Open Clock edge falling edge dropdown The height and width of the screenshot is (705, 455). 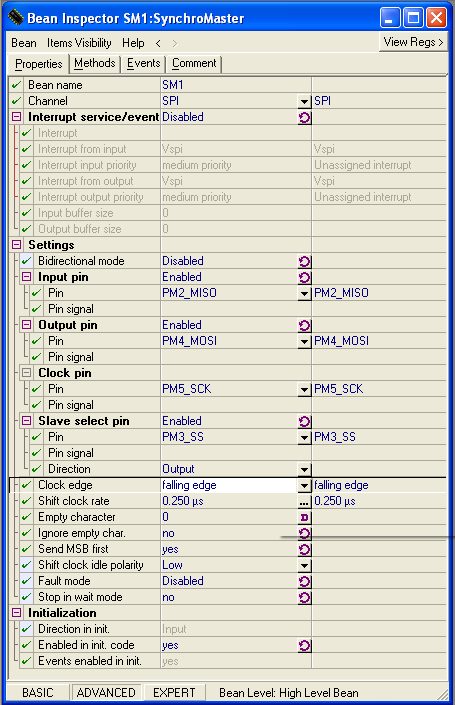coord(304,486)
